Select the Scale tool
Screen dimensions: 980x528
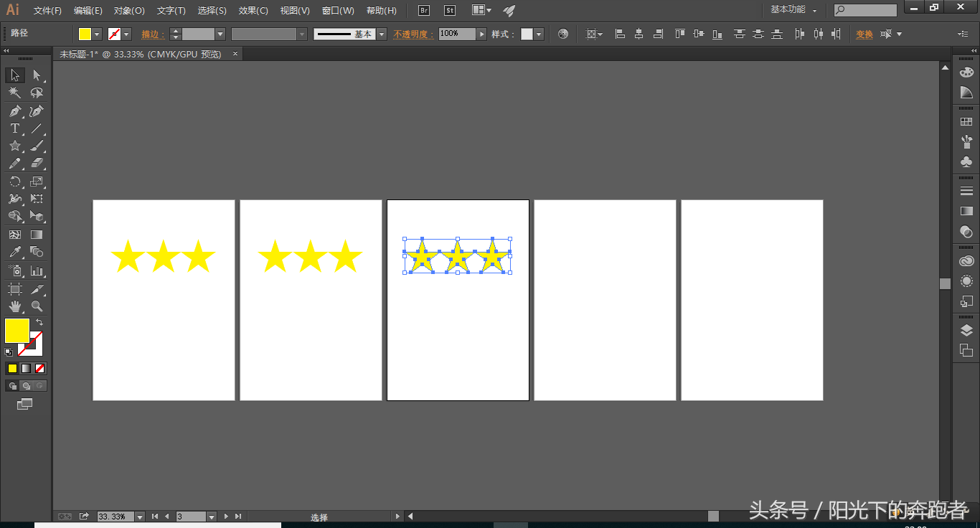pyautogui.click(x=37, y=181)
